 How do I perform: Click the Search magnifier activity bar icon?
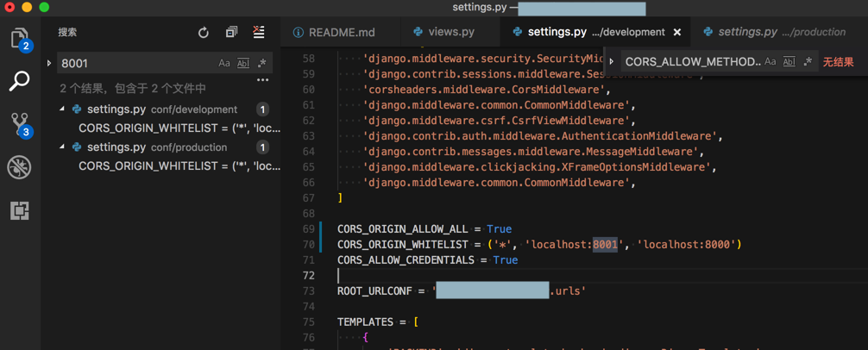point(19,81)
